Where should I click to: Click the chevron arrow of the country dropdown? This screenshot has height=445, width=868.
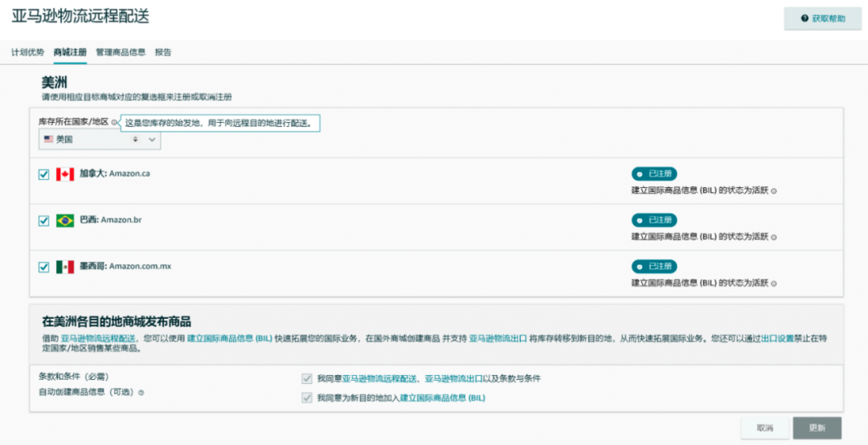point(152,140)
